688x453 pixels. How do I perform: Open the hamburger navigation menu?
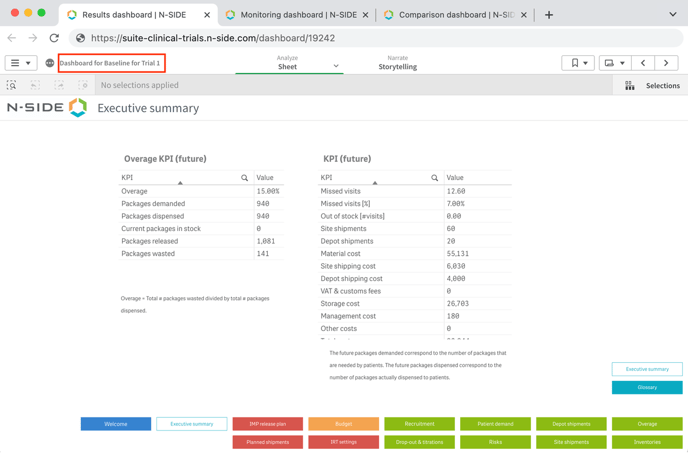(x=20, y=63)
